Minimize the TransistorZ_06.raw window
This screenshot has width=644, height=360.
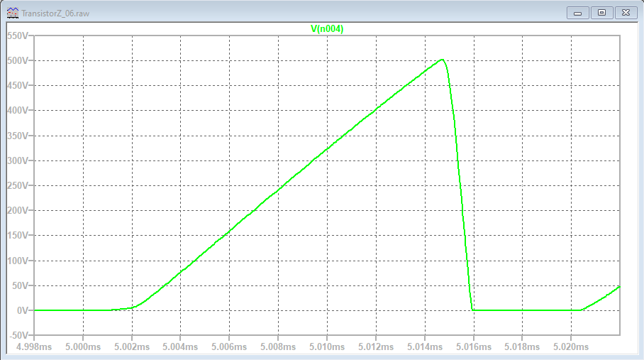pos(579,13)
